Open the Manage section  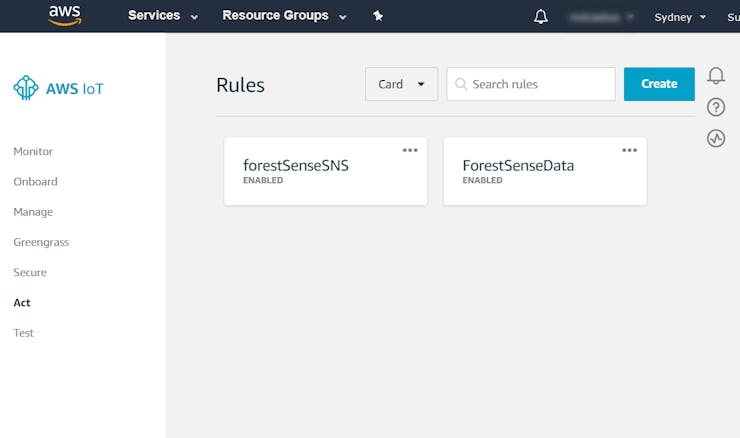(x=33, y=212)
